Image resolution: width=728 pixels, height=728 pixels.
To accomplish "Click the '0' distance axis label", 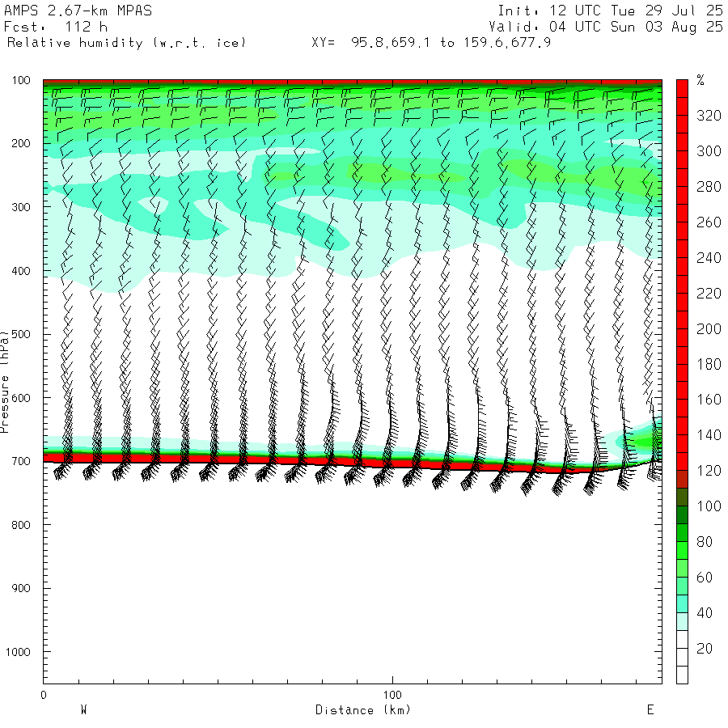I will pos(44,695).
